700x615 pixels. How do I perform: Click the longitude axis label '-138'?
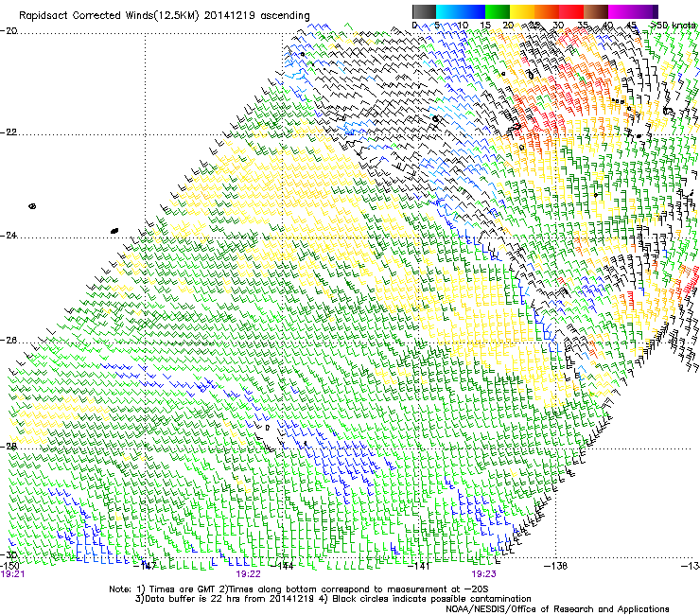[555, 566]
